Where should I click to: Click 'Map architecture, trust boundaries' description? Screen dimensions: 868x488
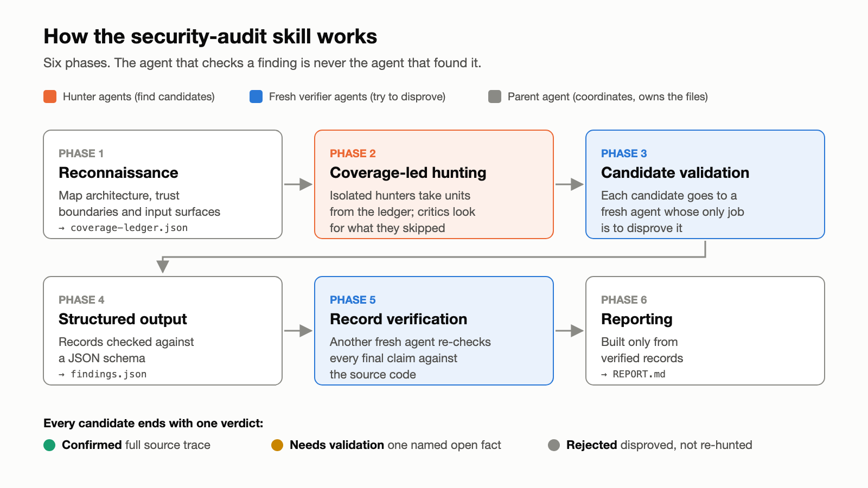pyautogui.click(x=139, y=203)
